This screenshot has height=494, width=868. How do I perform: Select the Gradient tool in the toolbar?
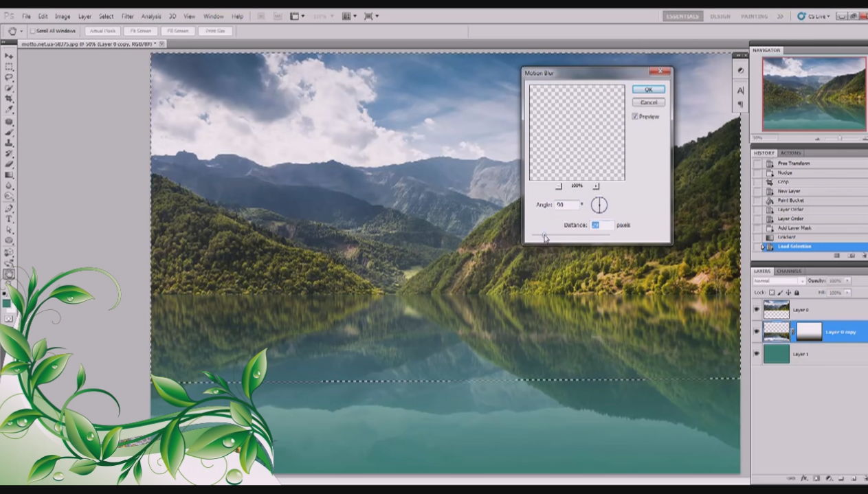click(x=9, y=175)
